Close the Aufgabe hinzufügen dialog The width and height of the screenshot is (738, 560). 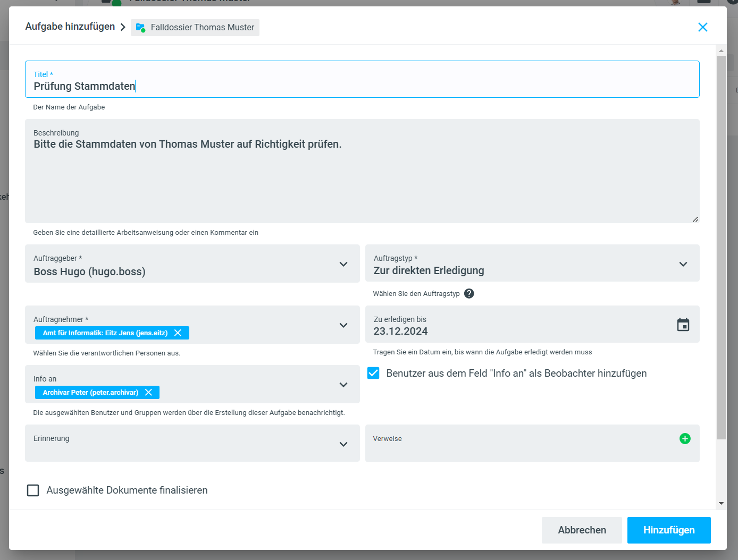(702, 27)
